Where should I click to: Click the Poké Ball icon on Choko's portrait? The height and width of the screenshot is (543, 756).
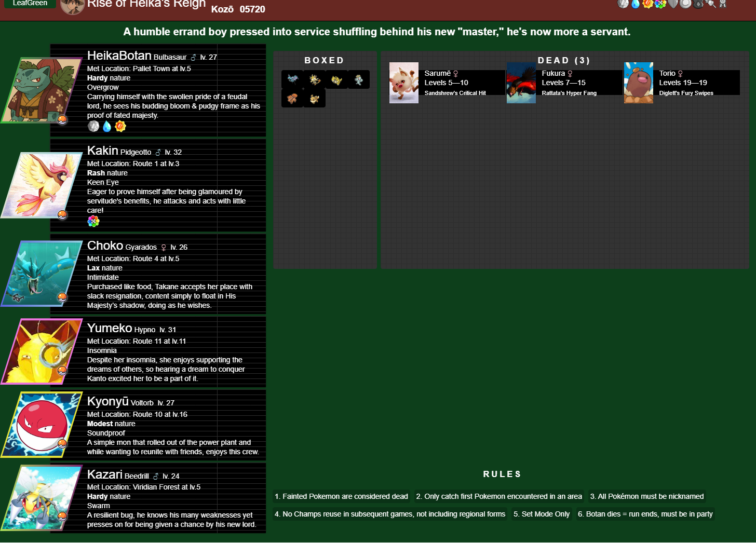click(x=62, y=297)
